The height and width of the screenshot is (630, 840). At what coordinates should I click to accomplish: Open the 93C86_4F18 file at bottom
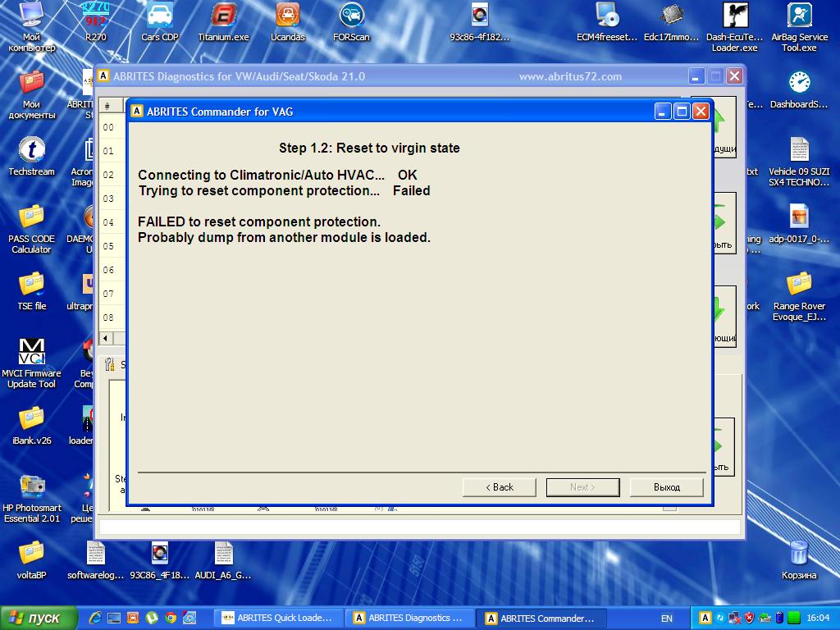[160, 560]
